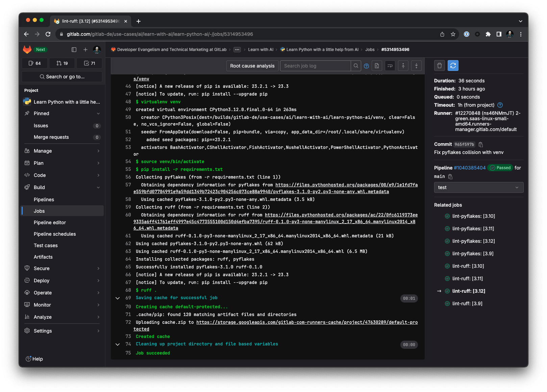Open browser extensions puzzle icon
The height and width of the screenshot is (392, 547).
click(488, 34)
